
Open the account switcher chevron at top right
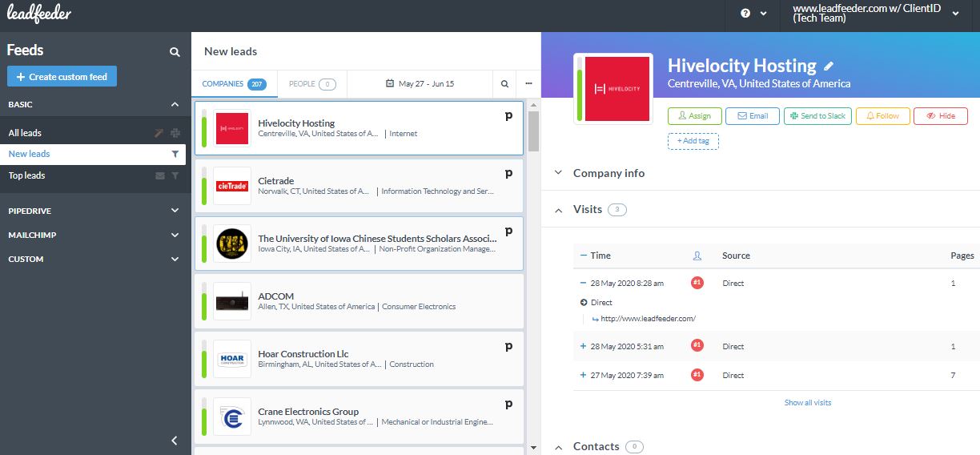(x=955, y=14)
